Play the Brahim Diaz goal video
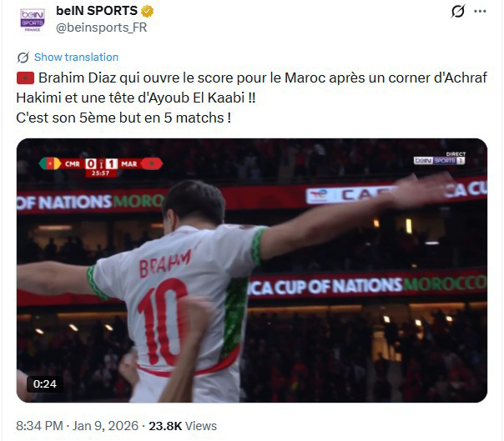 click(252, 270)
